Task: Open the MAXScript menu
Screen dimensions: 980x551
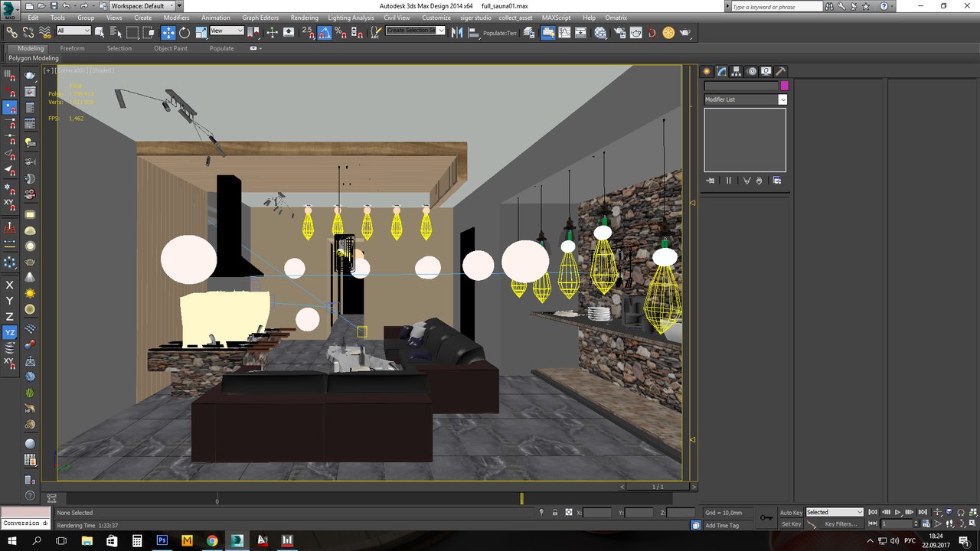Action: (x=557, y=18)
